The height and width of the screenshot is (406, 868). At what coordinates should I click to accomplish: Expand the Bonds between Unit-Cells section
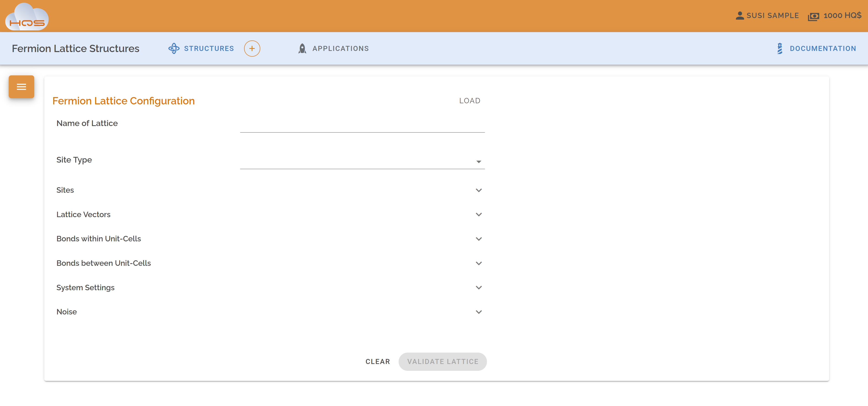(x=479, y=263)
